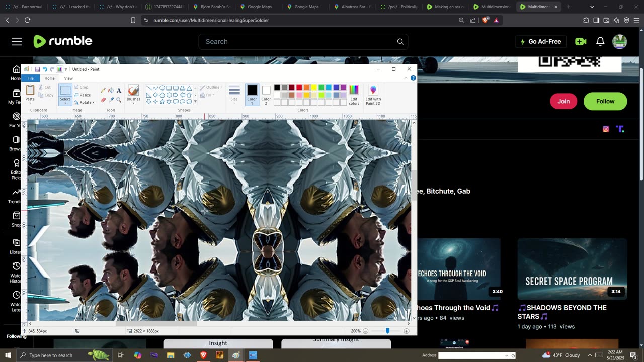
Task: Customize Quick Access Toolbar dropdown in Paint
Action: pyautogui.click(x=66, y=69)
